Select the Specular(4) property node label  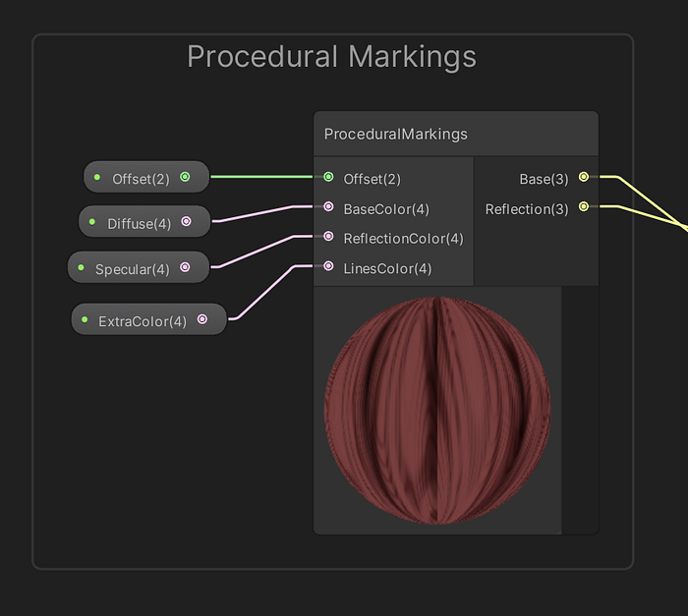132,268
